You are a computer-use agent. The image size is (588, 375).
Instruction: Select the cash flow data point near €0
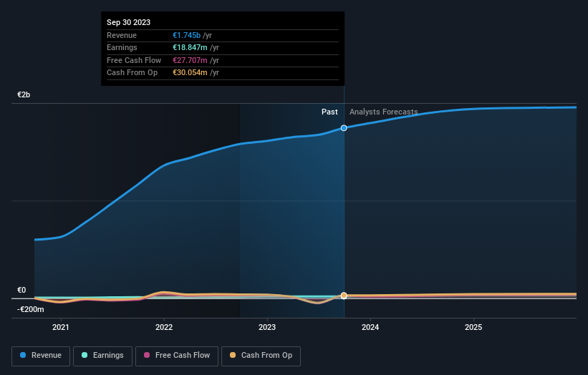(344, 296)
